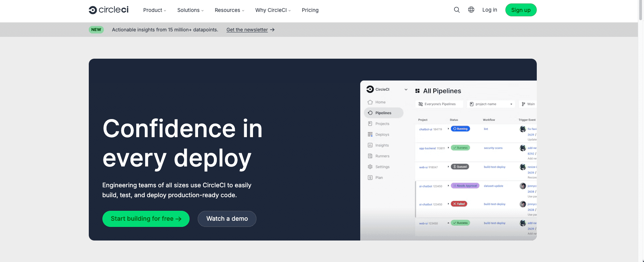Click the Main branch filter
Viewport: 644px width, 262px height.
pyautogui.click(x=528, y=104)
